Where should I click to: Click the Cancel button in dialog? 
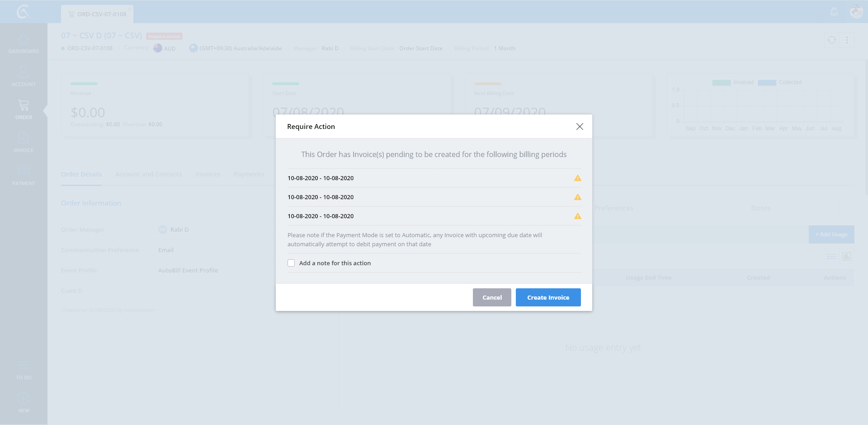click(492, 297)
